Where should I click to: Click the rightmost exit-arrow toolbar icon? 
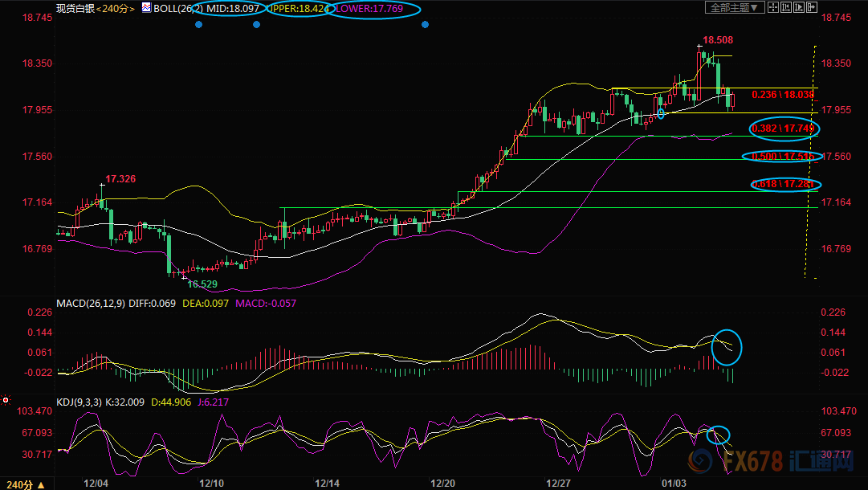click(813, 8)
